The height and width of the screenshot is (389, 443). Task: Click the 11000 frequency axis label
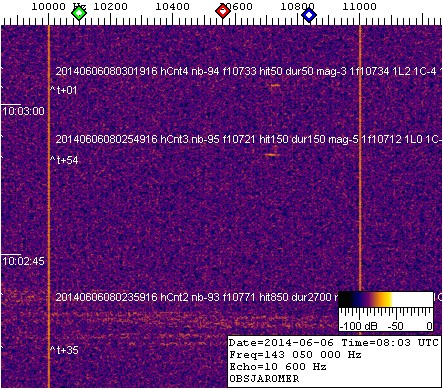click(x=359, y=6)
